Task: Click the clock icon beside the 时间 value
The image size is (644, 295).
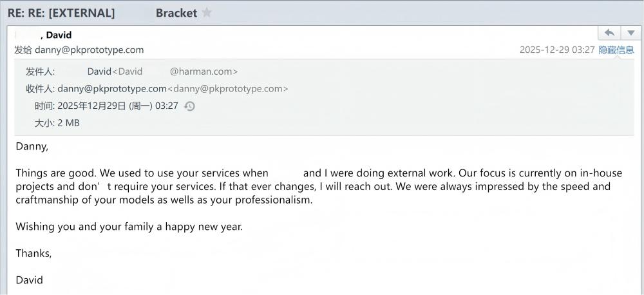Action: pyautogui.click(x=189, y=106)
